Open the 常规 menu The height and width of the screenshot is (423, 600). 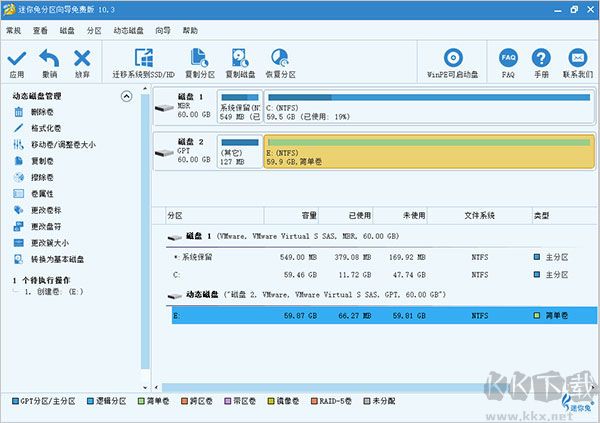point(13,31)
